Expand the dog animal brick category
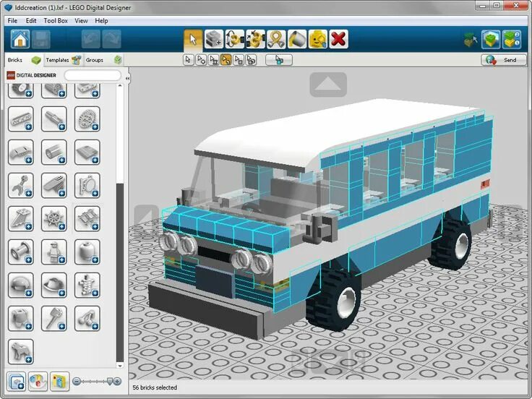532x399 pixels. point(21,352)
